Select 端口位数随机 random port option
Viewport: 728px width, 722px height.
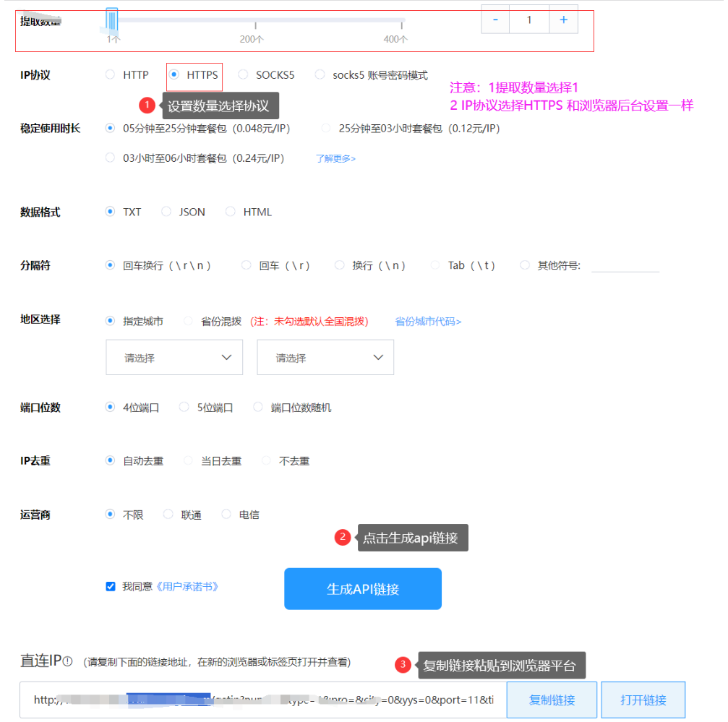[x=258, y=407]
